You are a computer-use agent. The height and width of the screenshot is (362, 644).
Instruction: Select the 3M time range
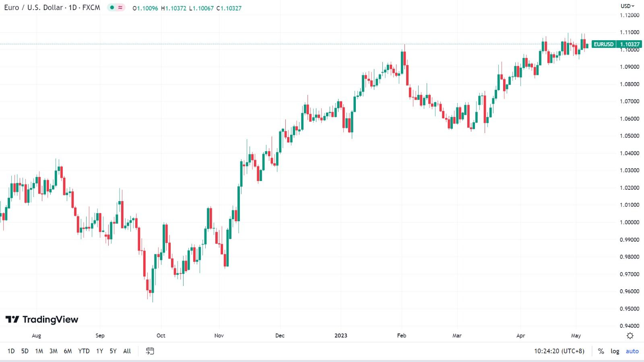point(54,351)
